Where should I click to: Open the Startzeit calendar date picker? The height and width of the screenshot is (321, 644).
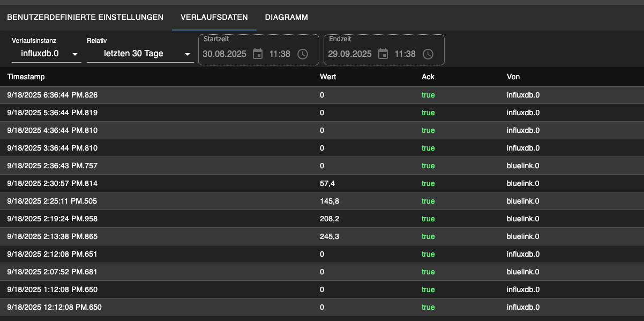coord(258,54)
